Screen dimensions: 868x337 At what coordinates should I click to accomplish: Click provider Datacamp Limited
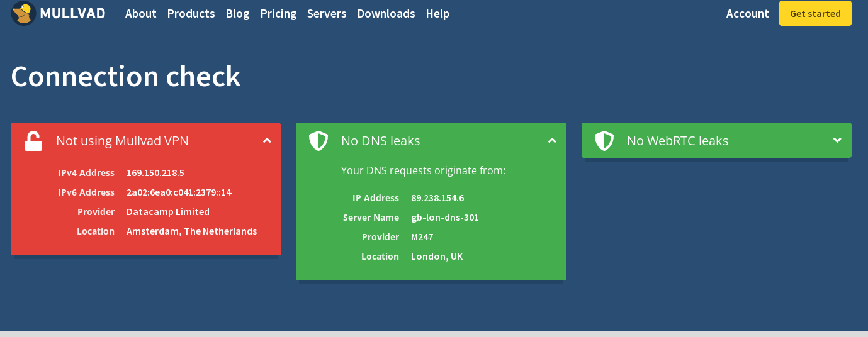pyautogui.click(x=168, y=212)
